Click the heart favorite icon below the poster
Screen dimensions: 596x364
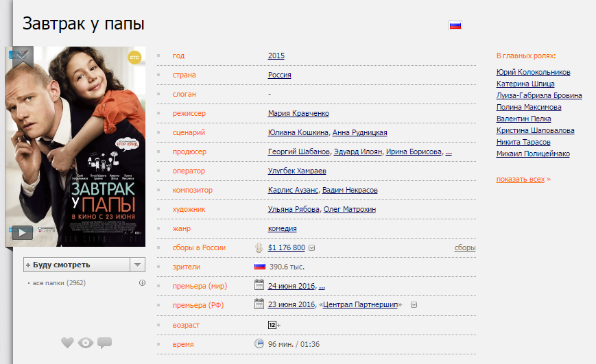(67, 343)
